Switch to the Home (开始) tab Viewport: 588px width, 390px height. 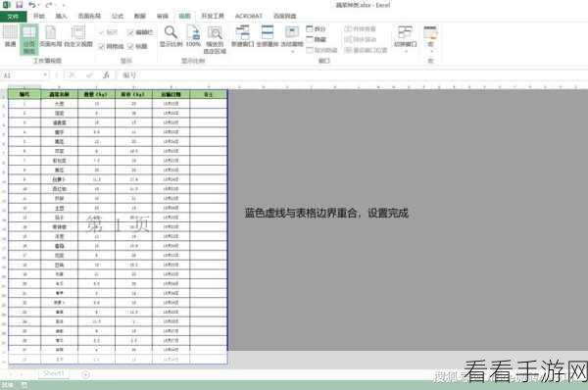[x=39, y=16]
